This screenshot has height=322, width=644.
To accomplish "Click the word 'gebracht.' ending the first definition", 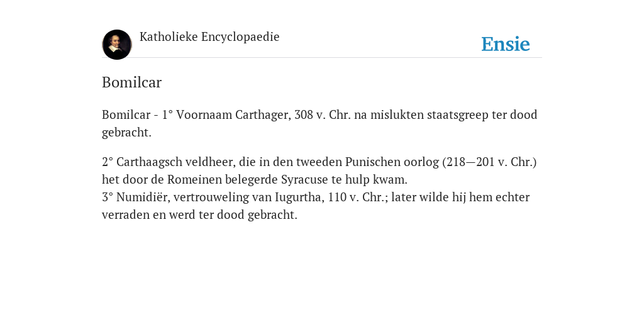I will tap(126, 133).
